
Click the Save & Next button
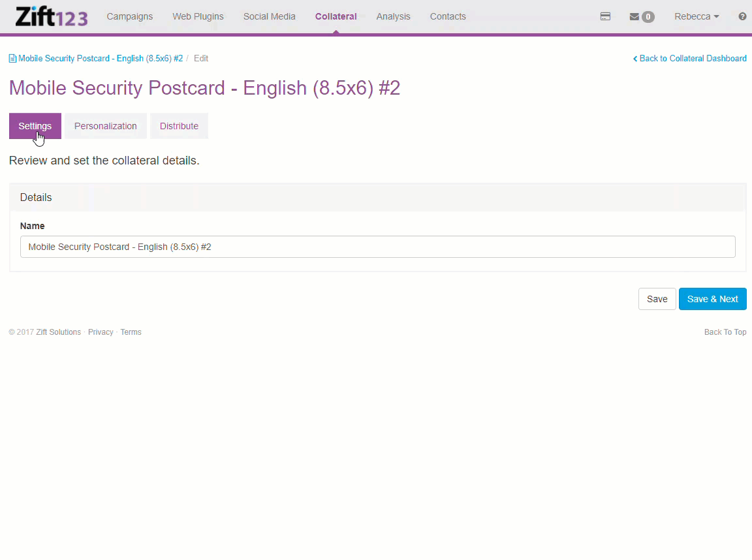click(x=713, y=299)
